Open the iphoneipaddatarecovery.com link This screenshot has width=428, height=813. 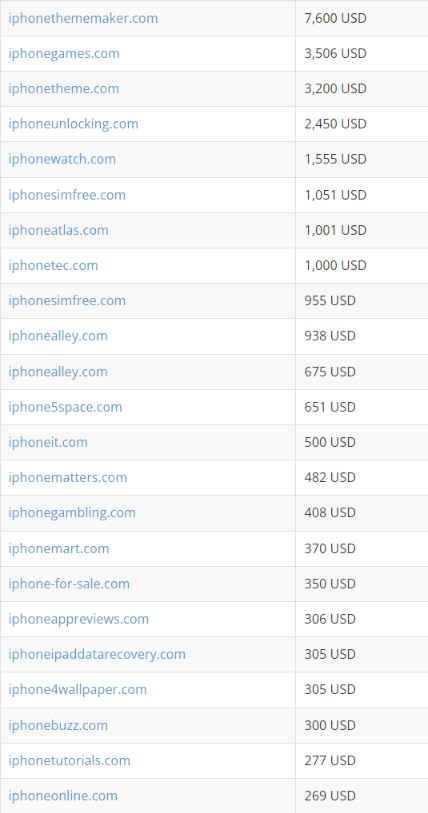[x=97, y=654]
